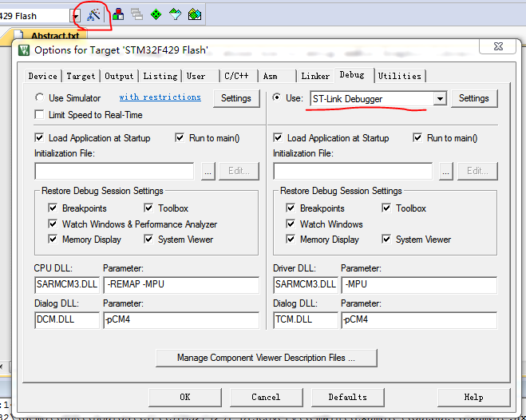This screenshot has height=420, width=526.
Task: Switch to the Listing tab
Action: coord(160,76)
